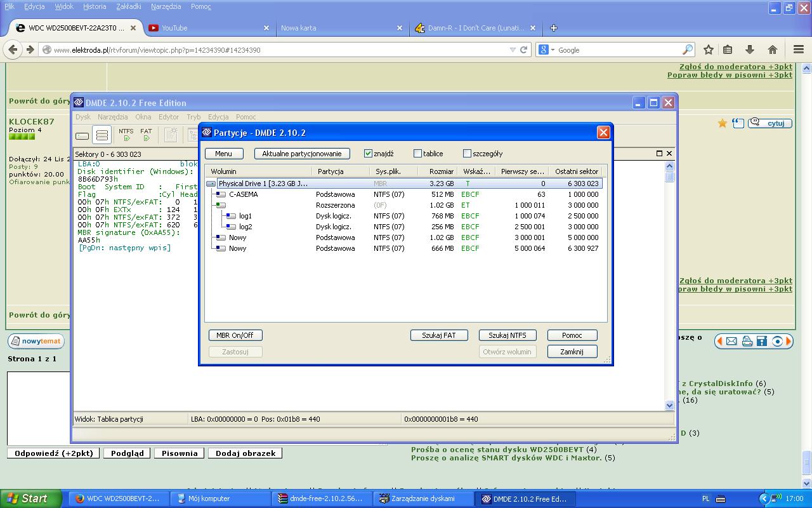Close the Nowa karta tab
Image resolution: width=812 pixels, height=508 pixels.
pyautogui.click(x=400, y=28)
